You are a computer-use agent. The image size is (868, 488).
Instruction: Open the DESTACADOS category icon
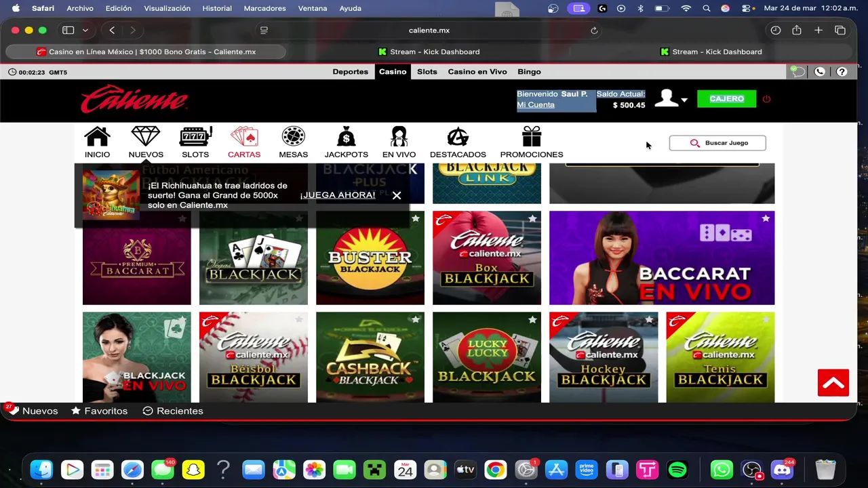458,142
